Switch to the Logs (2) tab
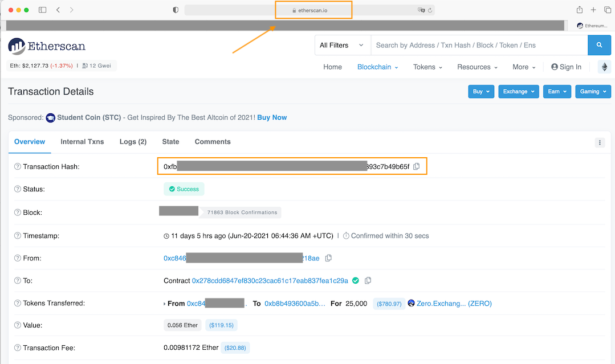Image resolution: width=615 pixels, height=364 pixels. [x=133, y=142]
